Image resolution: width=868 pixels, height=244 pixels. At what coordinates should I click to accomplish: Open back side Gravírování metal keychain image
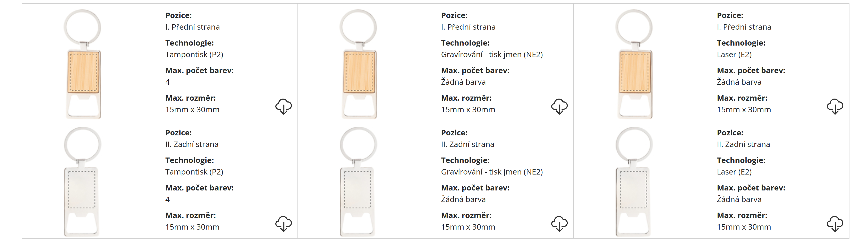coord(358,182)
